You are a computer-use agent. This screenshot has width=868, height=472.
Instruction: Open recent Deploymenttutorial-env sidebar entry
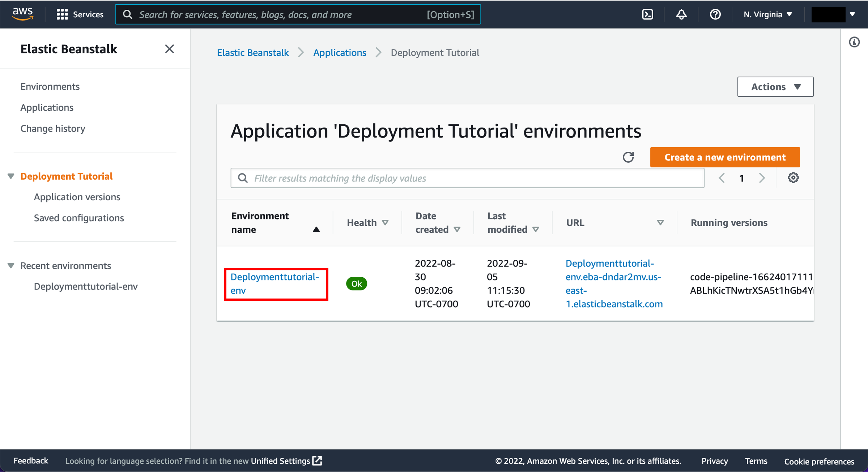(86, 286)
